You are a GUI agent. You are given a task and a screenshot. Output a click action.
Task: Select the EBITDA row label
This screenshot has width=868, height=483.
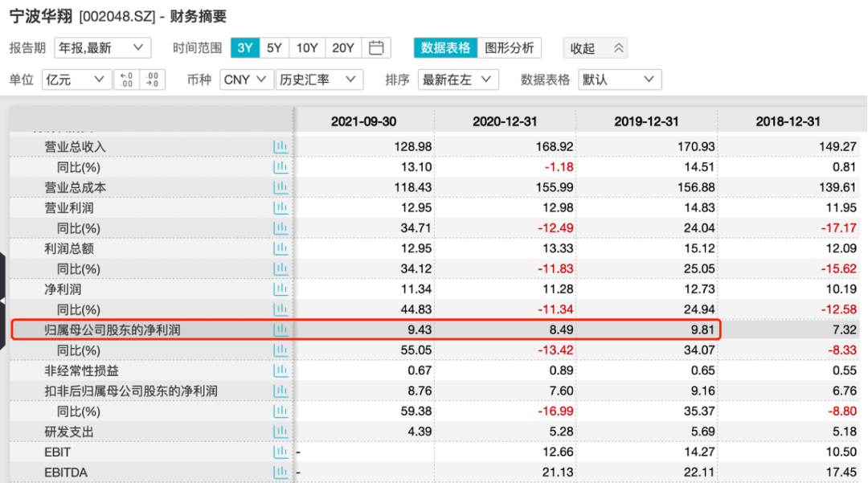point(66,473)
